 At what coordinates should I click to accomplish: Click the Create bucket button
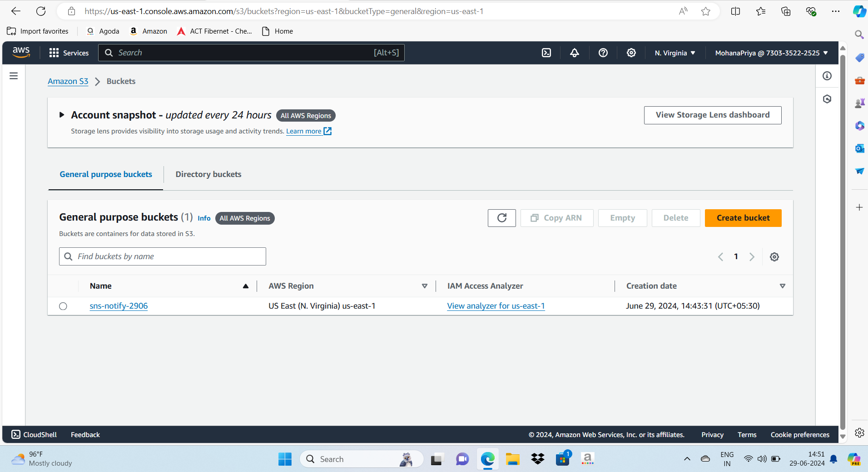743,218
